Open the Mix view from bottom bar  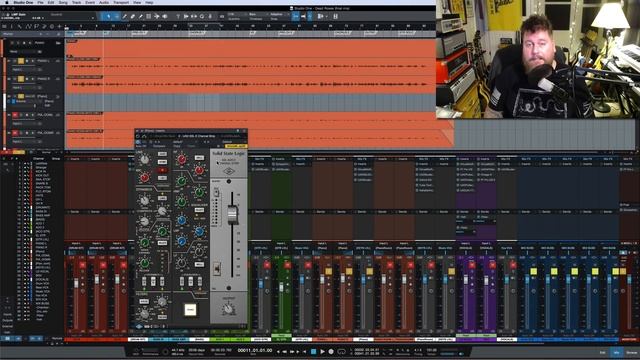pos(616,352)
